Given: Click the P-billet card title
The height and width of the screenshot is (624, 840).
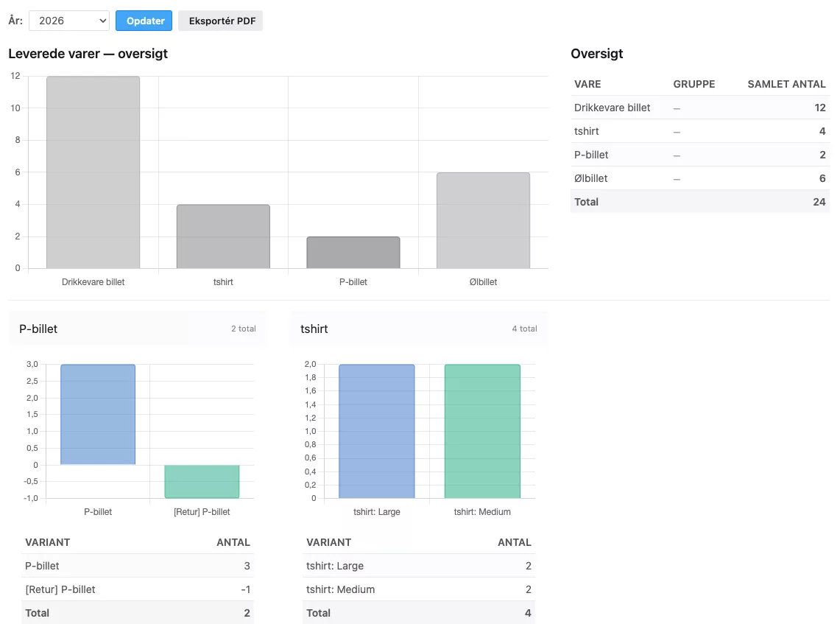Looking at the screenshot, I should [38, 329].
